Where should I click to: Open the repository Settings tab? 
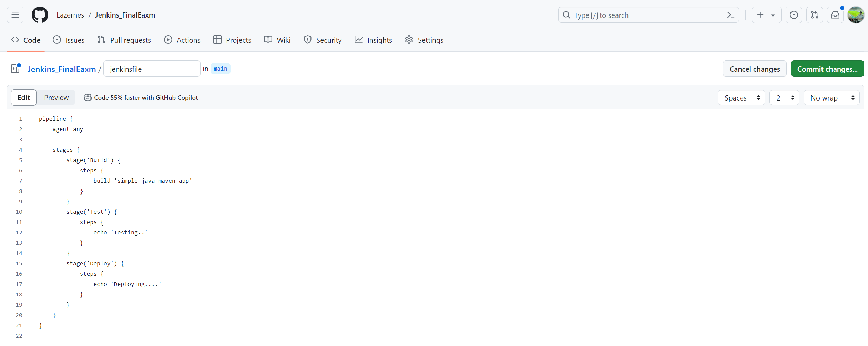[424, 40]
